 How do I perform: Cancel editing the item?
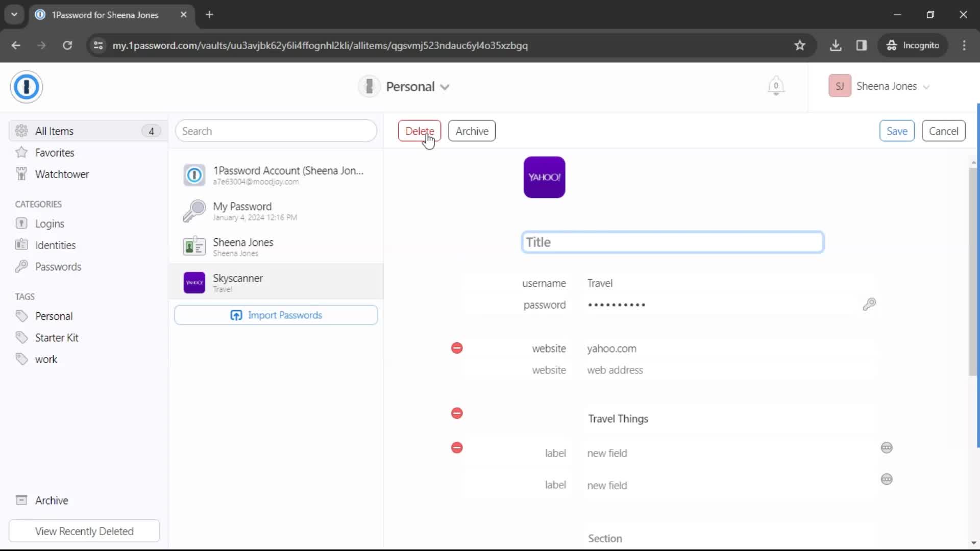click(943, 131)
